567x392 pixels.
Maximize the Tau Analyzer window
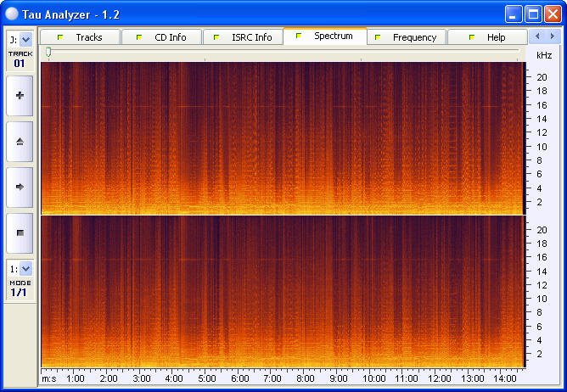[533, 14]
